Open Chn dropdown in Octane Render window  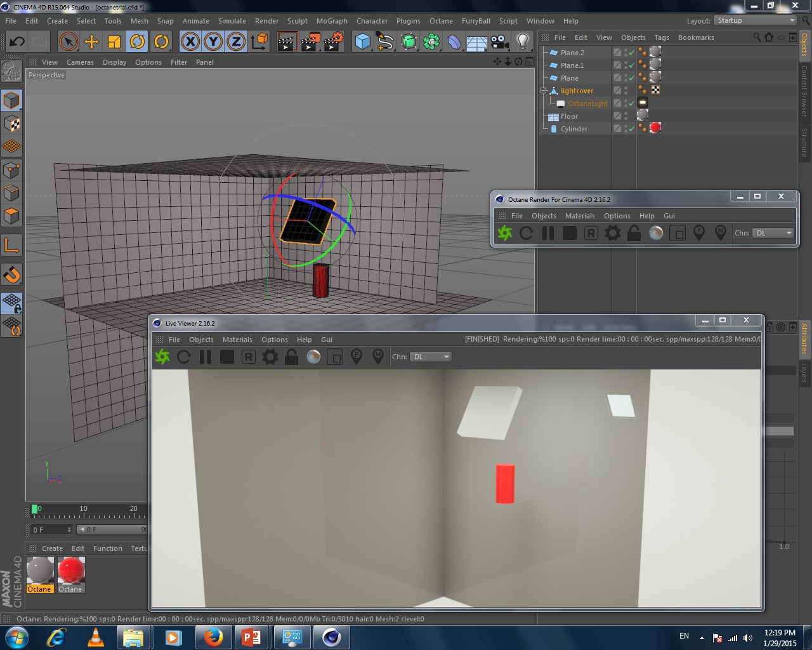pos(773,233)
